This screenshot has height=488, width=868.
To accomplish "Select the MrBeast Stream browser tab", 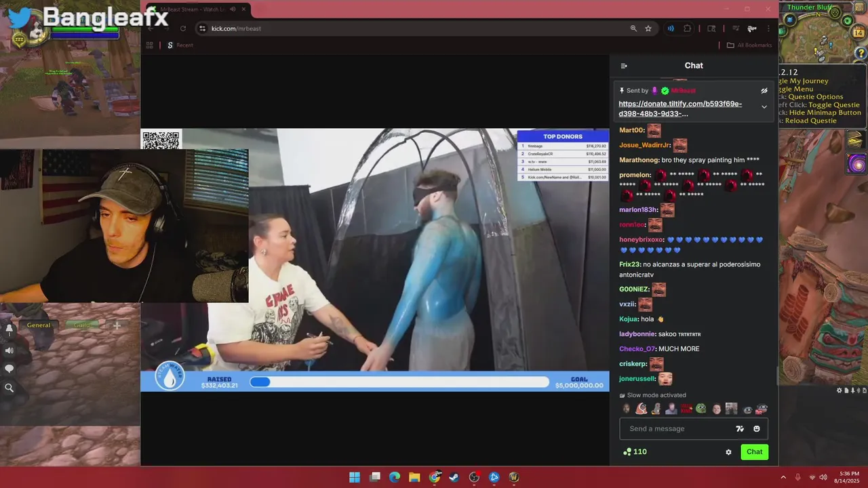I will click(197, 9).
